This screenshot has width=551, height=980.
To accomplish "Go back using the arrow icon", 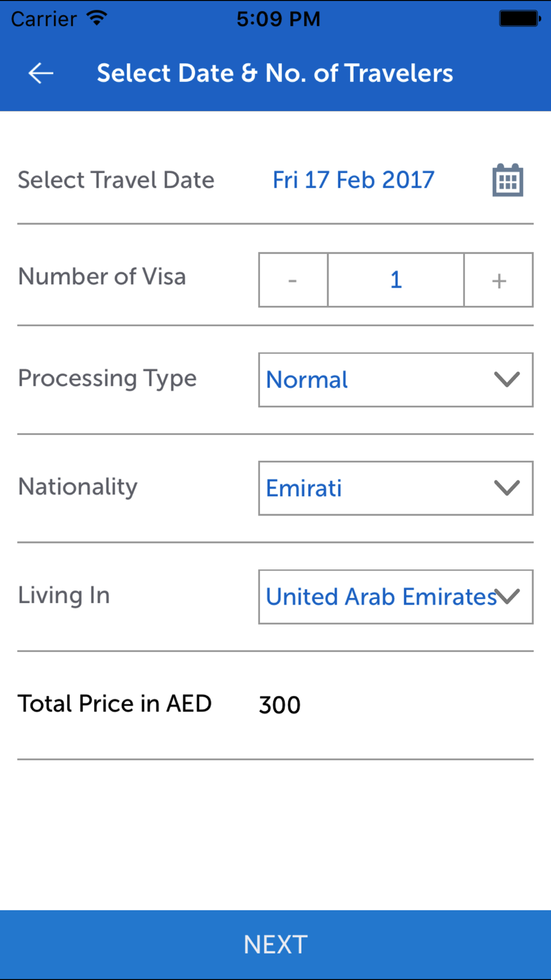I will [x=41, y=73].
